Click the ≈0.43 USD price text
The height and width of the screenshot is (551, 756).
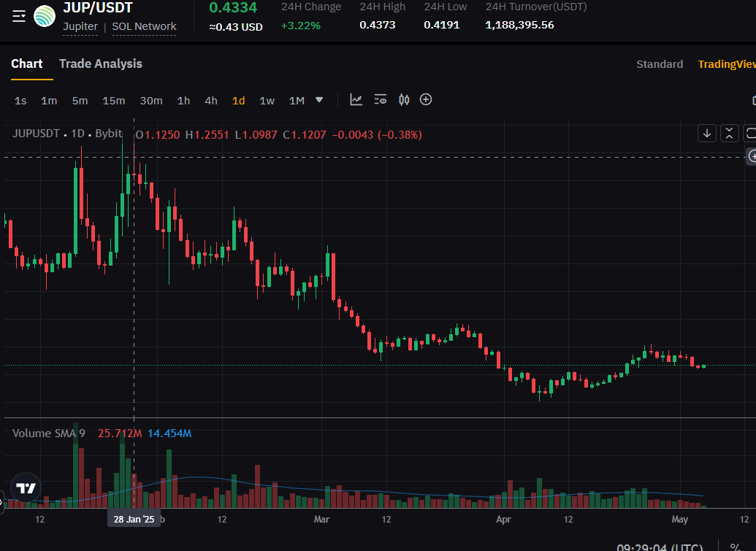[236, 27]
